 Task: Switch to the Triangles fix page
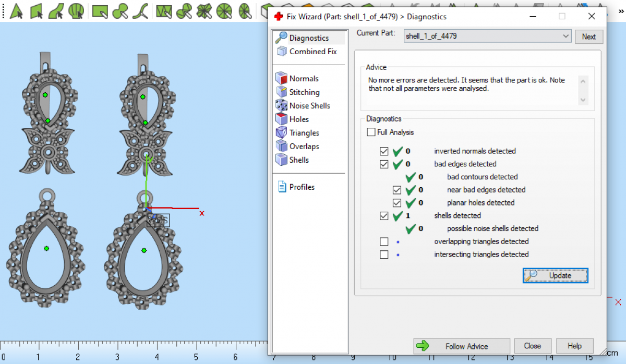(x=304, y=133)
